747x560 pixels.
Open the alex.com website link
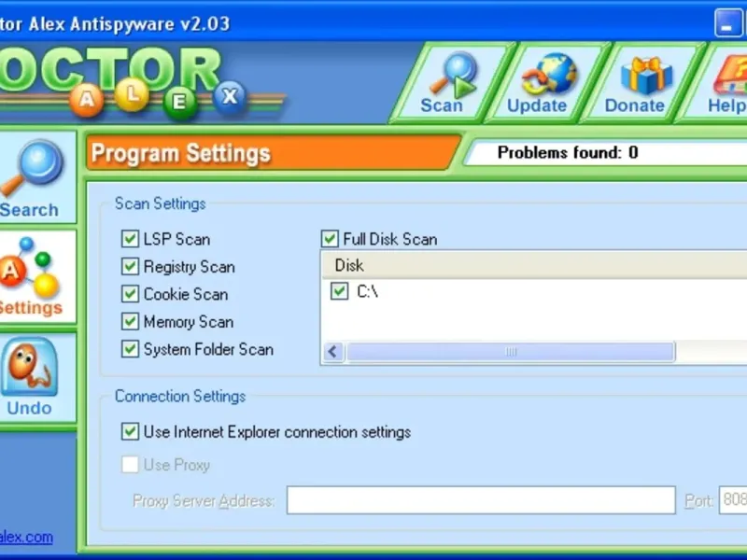26,538
